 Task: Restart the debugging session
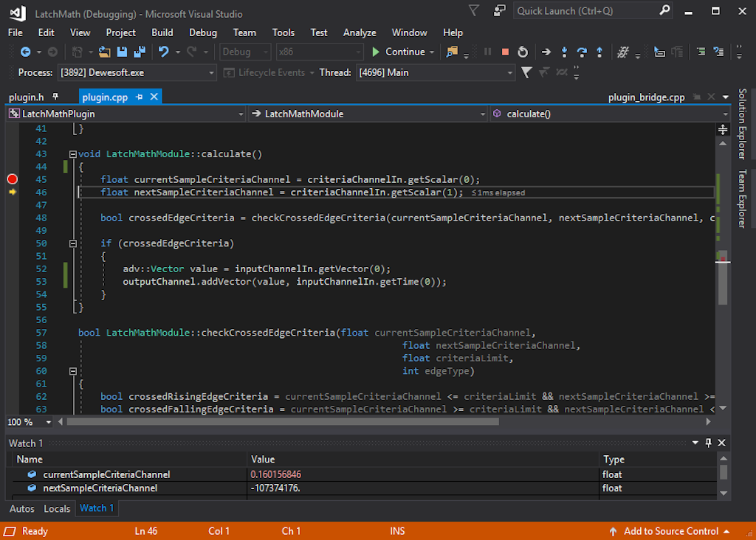(523, 52)
